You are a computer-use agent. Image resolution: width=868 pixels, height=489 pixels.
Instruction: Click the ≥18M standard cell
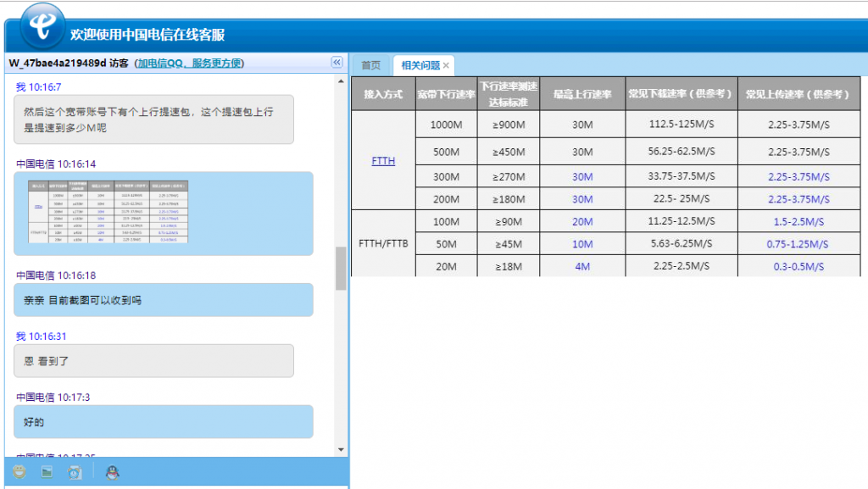[x=509, y=266]
